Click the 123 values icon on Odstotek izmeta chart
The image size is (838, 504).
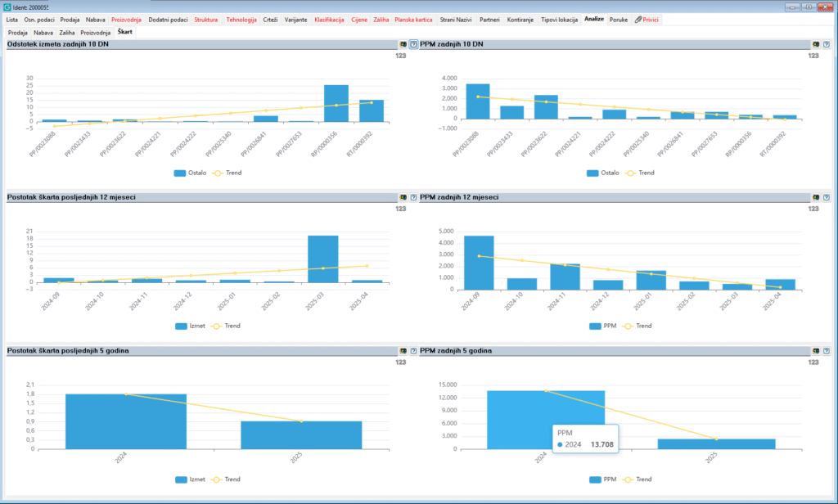(400, 56)
